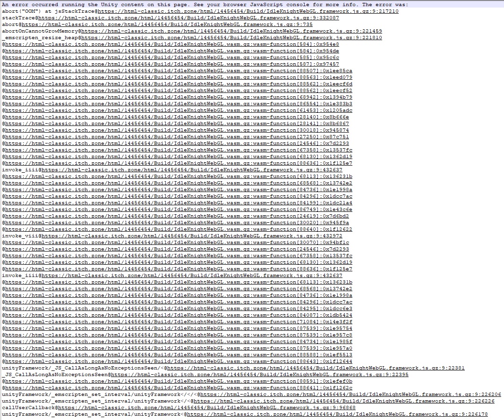Open the wasm-function[88643]:0x1f12644 link
504x420 pixels.
click(x=179, y=361)
